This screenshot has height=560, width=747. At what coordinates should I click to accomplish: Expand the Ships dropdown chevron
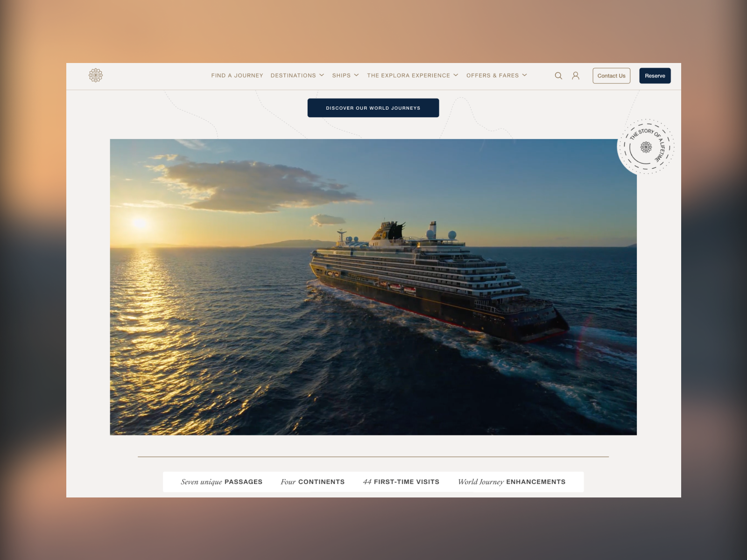[x=356, y=75]
